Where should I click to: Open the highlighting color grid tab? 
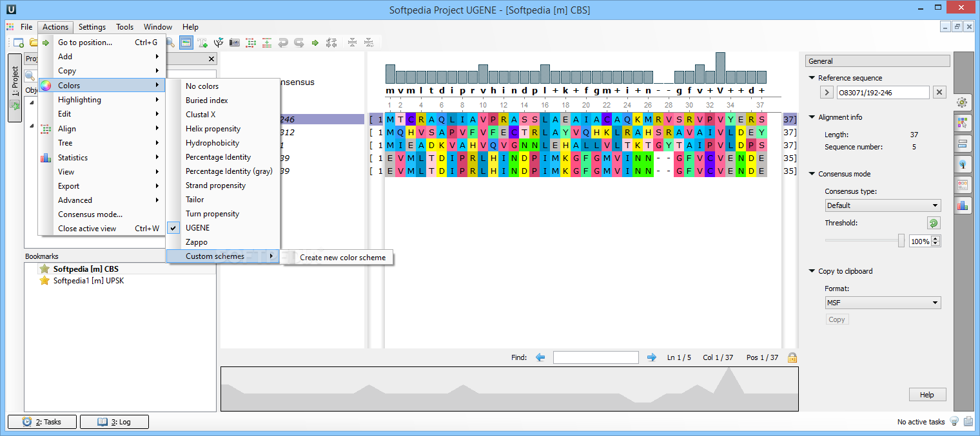coord(962,122)
